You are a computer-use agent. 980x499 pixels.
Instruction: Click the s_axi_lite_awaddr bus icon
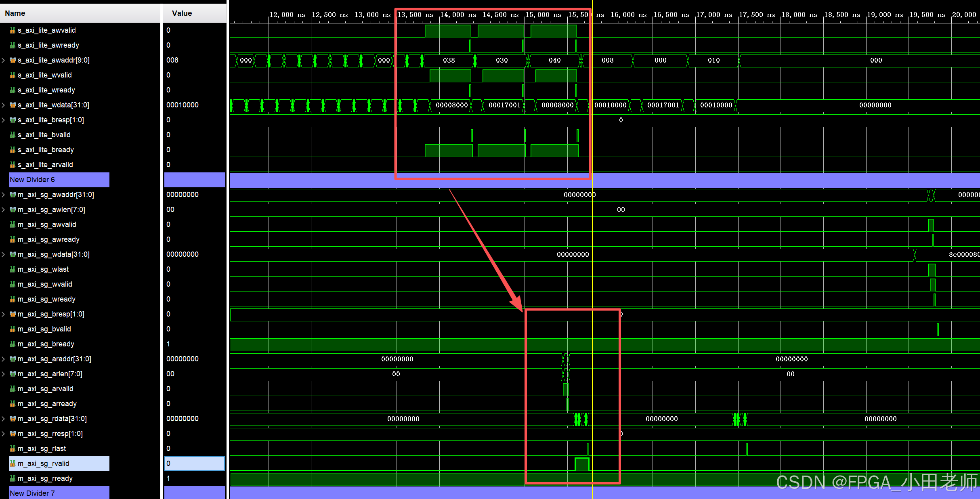click(x=13, y=60)
